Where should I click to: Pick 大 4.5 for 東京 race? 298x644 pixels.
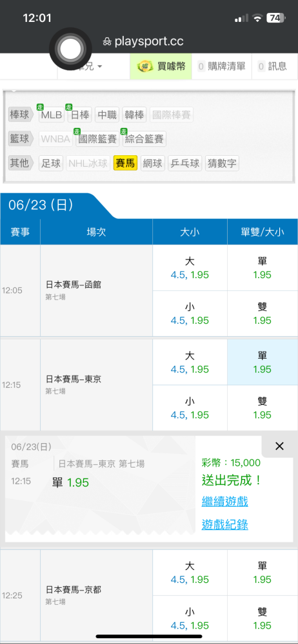tap(190, 362)
